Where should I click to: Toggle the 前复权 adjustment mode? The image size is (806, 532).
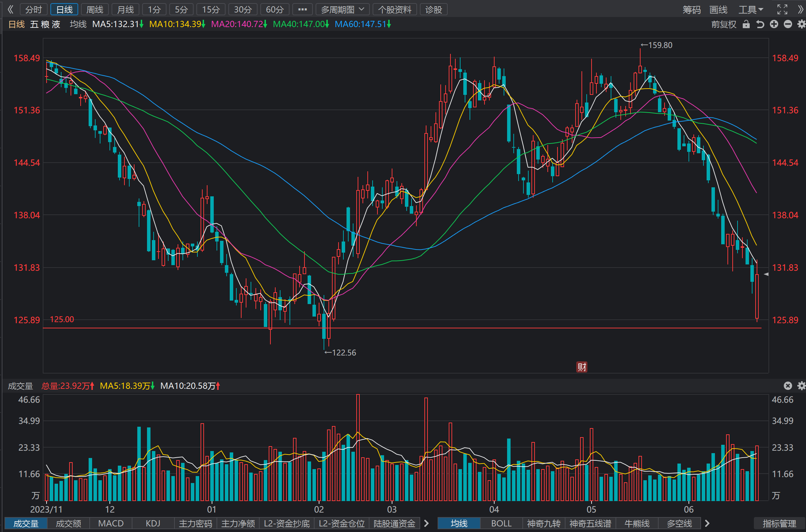724,24
